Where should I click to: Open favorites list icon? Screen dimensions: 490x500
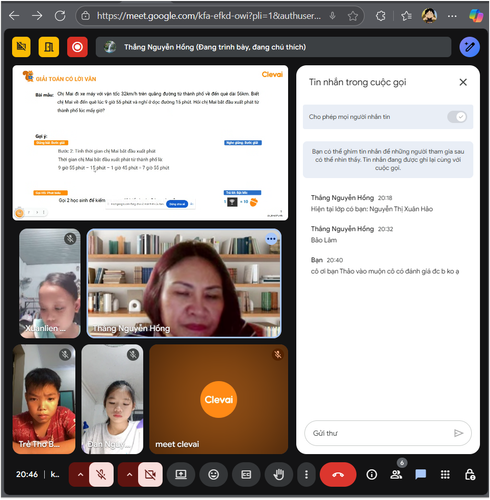406,16
